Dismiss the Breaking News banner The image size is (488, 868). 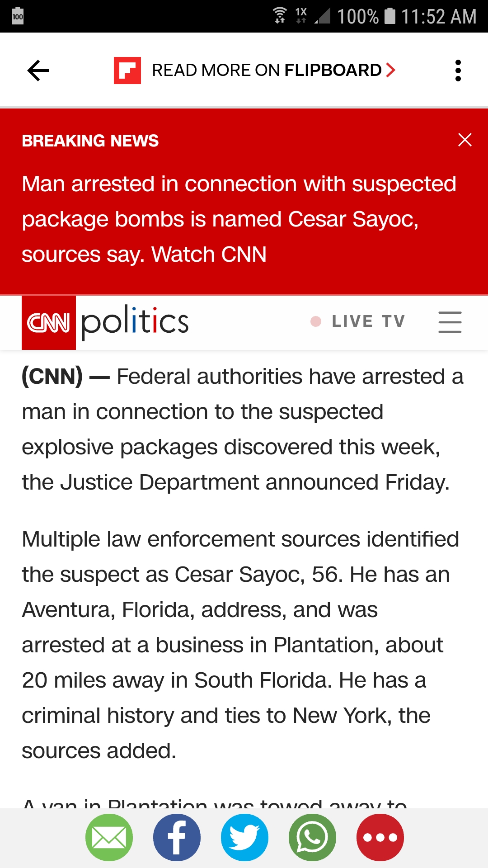tap(465, 140)
